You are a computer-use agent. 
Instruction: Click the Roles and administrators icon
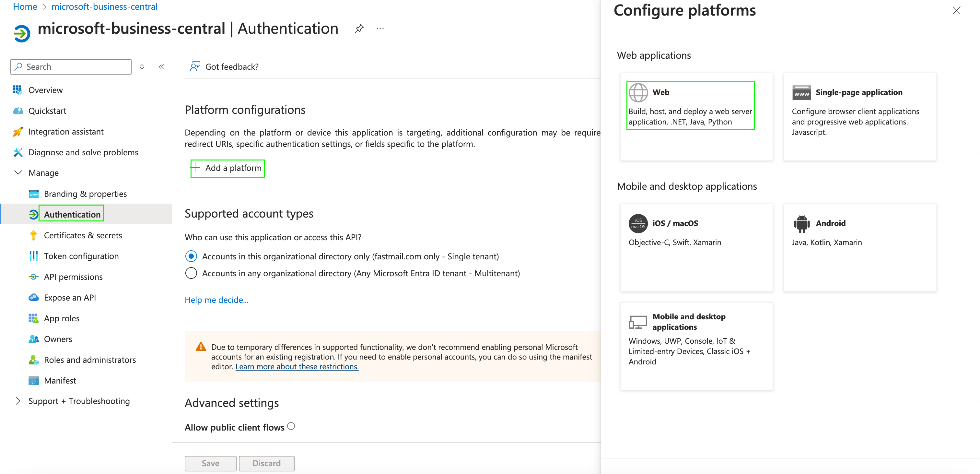(x=33, y=360)
